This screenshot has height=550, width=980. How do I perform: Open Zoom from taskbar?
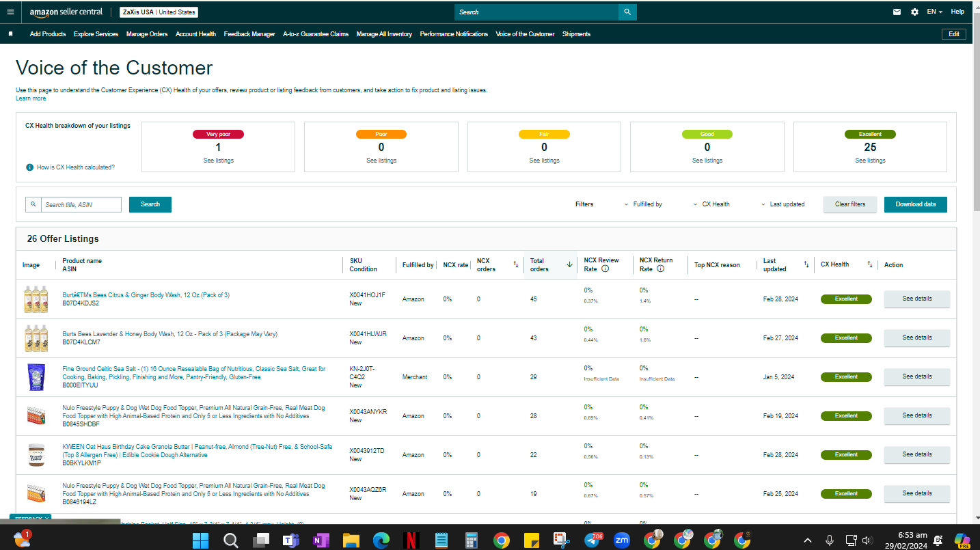[x=622, y=540]
